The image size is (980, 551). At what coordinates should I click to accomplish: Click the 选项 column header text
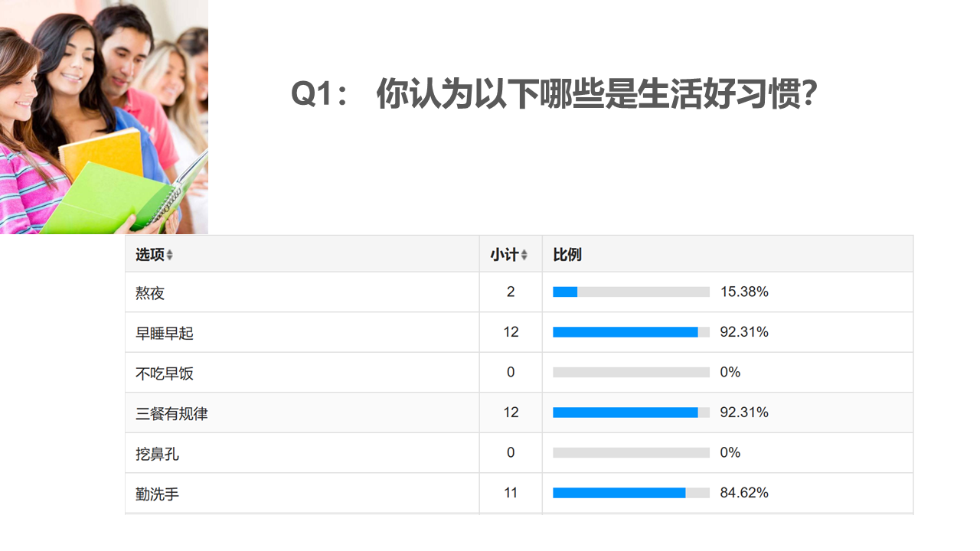tap(150, 255)
